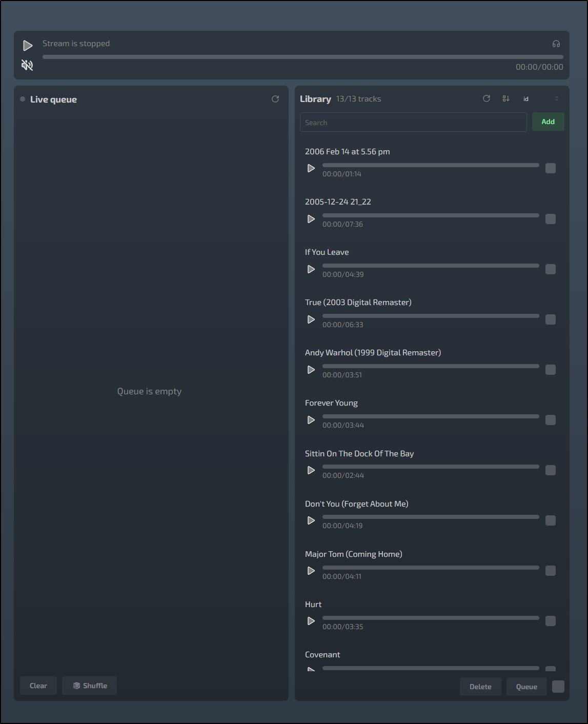Tick the select-all checkbox beside Queue button
This screenshot has height=724, width=588.
pyautogui.click(x=558, y=687)
